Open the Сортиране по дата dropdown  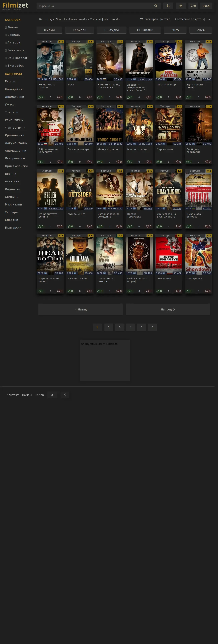pos(190,19)
